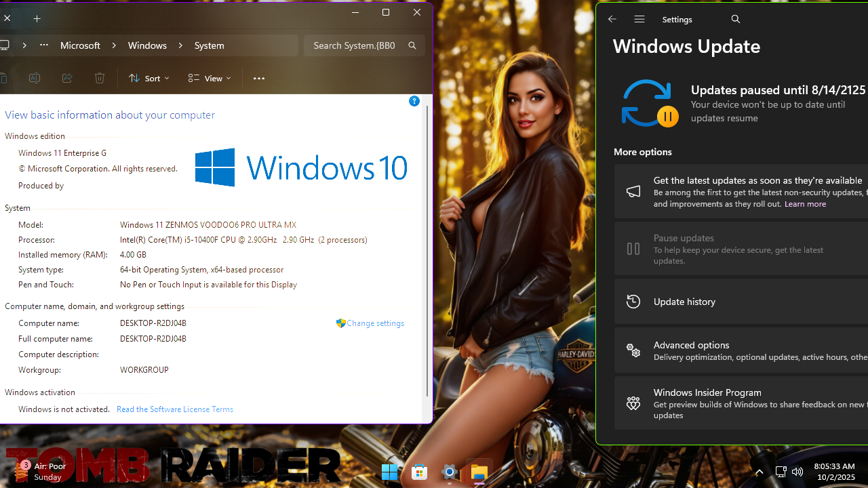Viewport: 868px width, 488px height.
Task: Select Microsoft in address breadcrumb
Action: point(80,45)
